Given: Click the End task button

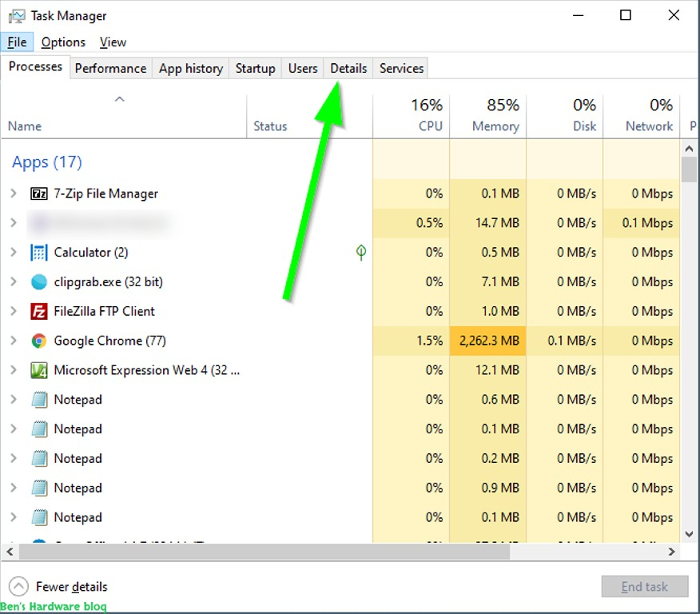Looking at the screenshot, I should [645, 586].
